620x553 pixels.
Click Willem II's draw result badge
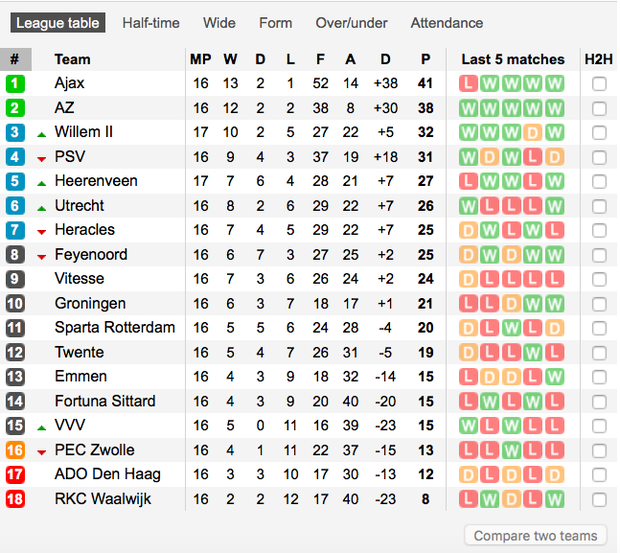534,133
